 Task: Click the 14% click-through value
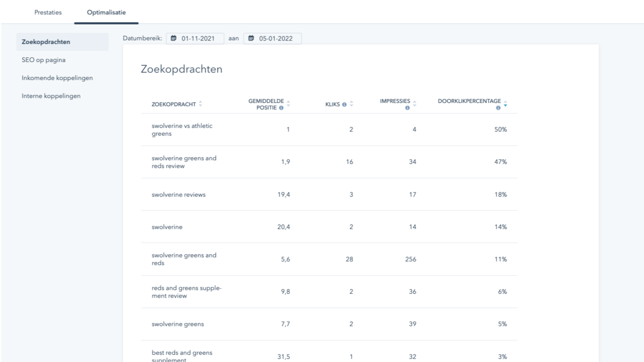click(501, 227)
